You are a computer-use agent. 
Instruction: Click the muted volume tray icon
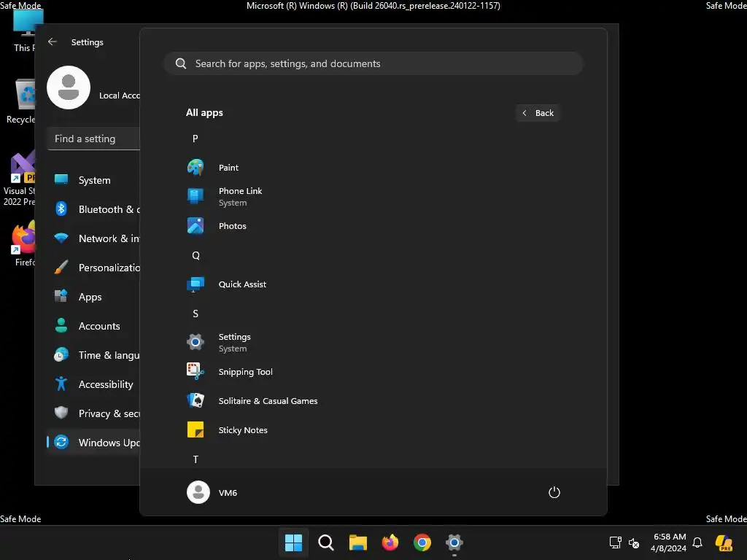(x=634, y=542)
